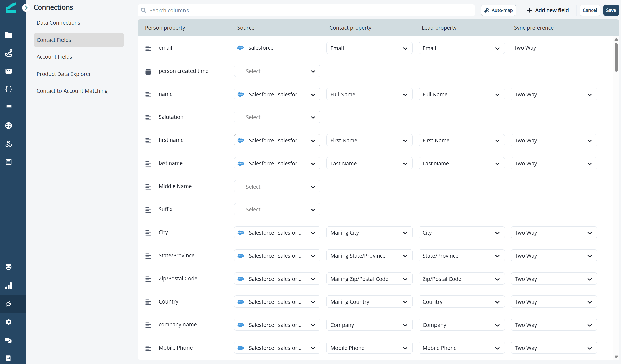621x364 pixels.
Task: Expand sidebar with the arrow chevron button
Action: pyautogui.click(x=26, y=8)
